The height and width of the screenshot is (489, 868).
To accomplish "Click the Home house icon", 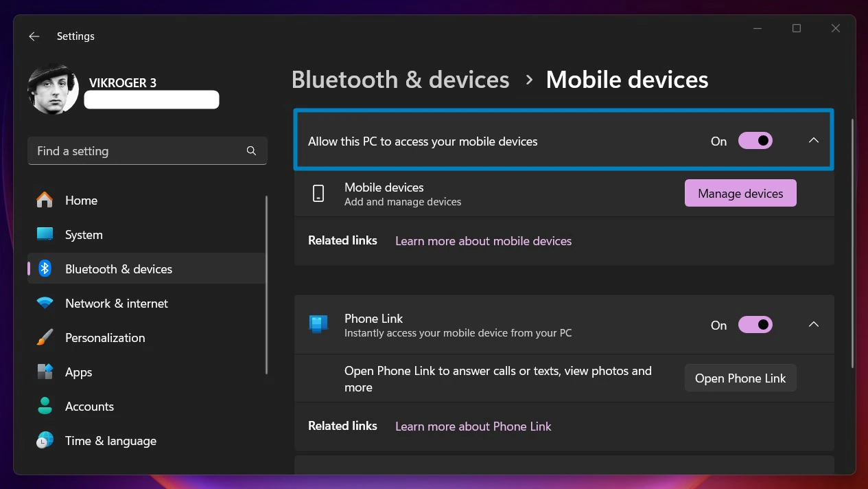I will click(x=45, y=200).
